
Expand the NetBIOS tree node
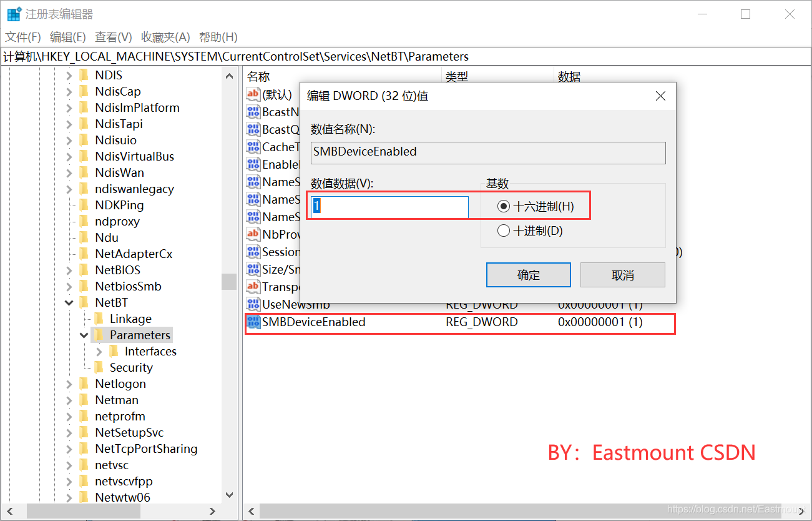pyautogui.click(x=69, y=270)
